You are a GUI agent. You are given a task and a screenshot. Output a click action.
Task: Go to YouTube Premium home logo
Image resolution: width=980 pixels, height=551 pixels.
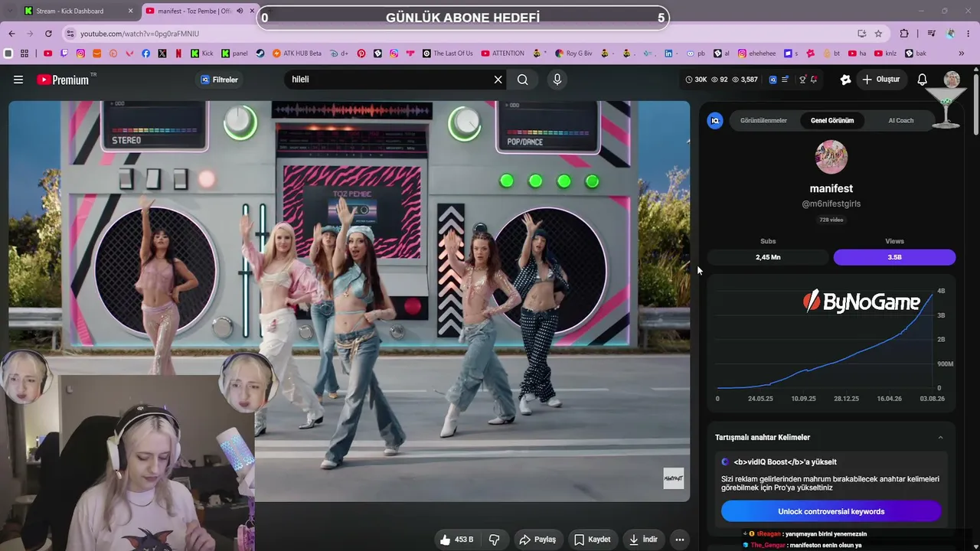[63, 80]
